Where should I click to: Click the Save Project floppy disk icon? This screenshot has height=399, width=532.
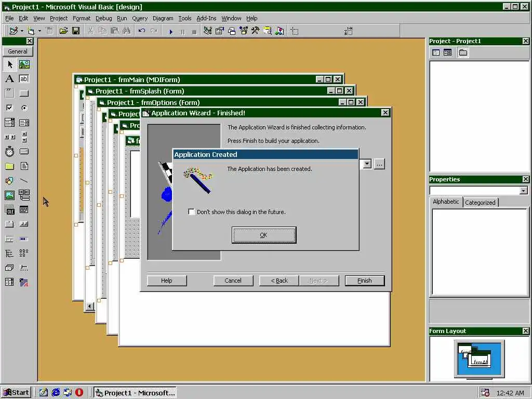click(76, 31)
